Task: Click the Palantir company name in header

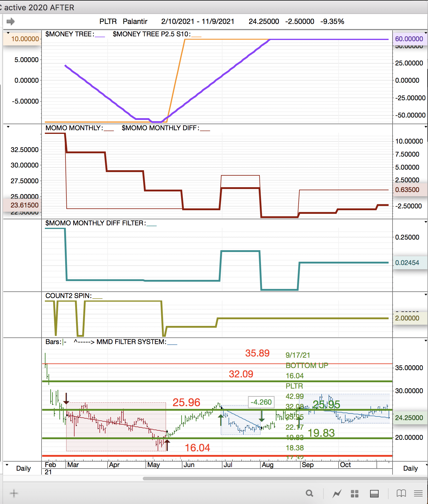Action: coord(135,22)
